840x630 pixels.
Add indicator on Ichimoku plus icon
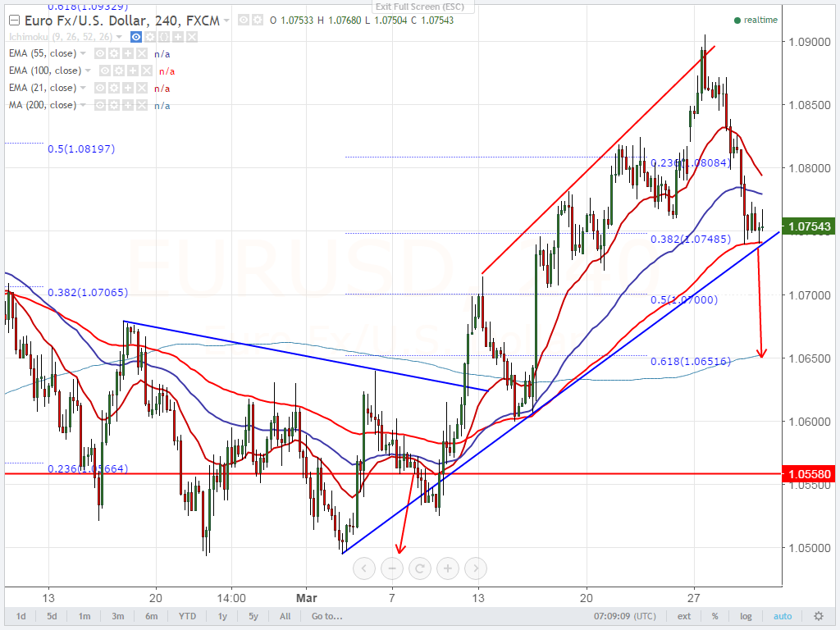tap(178, 37)
